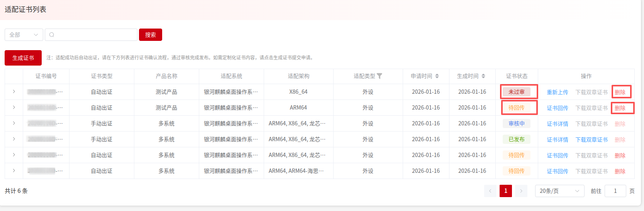
Task: Click 重新上传 for the 未过审 certificate
Action: (557, 92)
